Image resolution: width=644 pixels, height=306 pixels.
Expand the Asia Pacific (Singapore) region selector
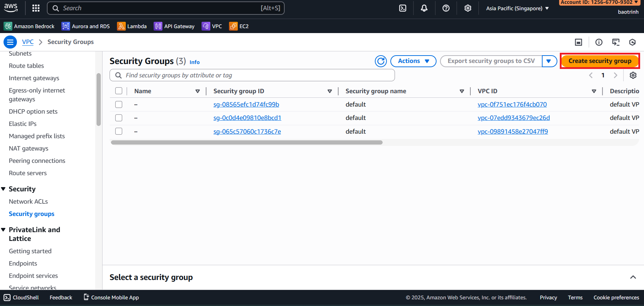click(517, 8)
